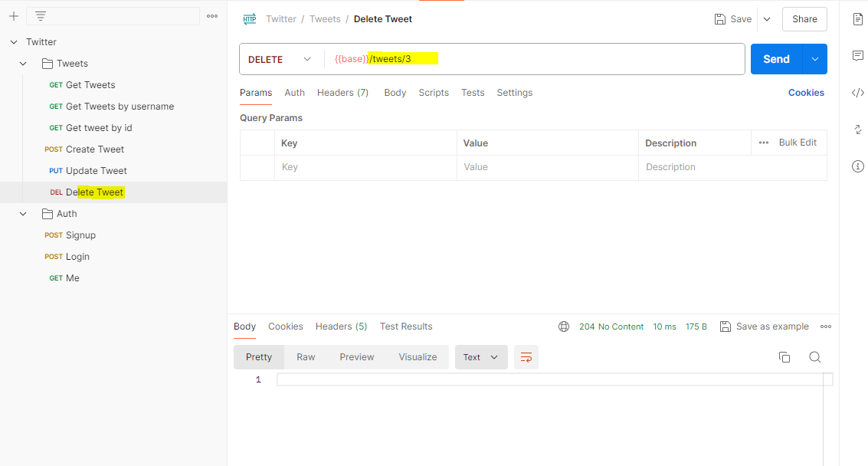Open the request Body tab

coord(395,93)
